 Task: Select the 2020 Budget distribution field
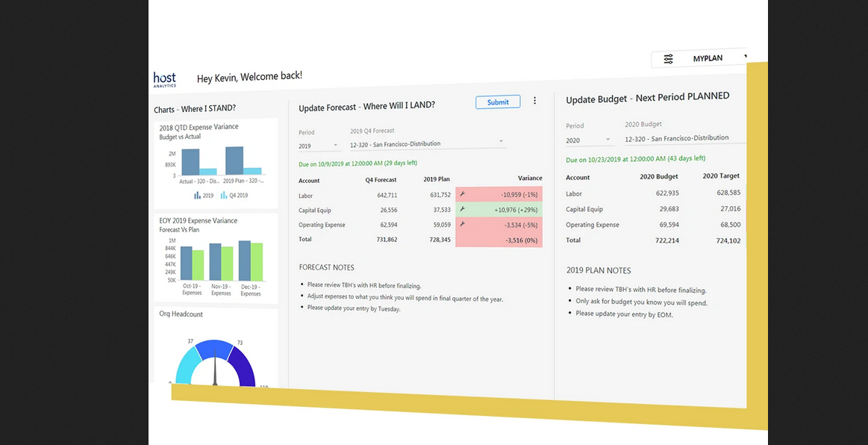tap(685, 138)
